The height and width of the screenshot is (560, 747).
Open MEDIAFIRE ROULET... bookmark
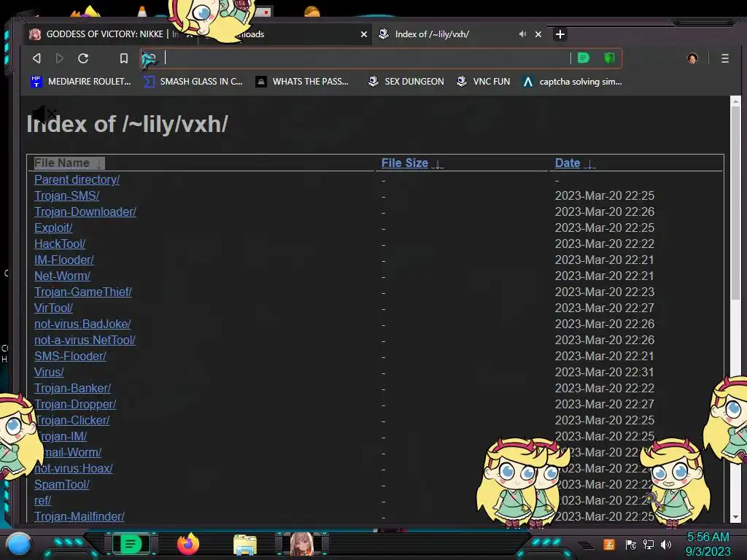coord(80,82)
